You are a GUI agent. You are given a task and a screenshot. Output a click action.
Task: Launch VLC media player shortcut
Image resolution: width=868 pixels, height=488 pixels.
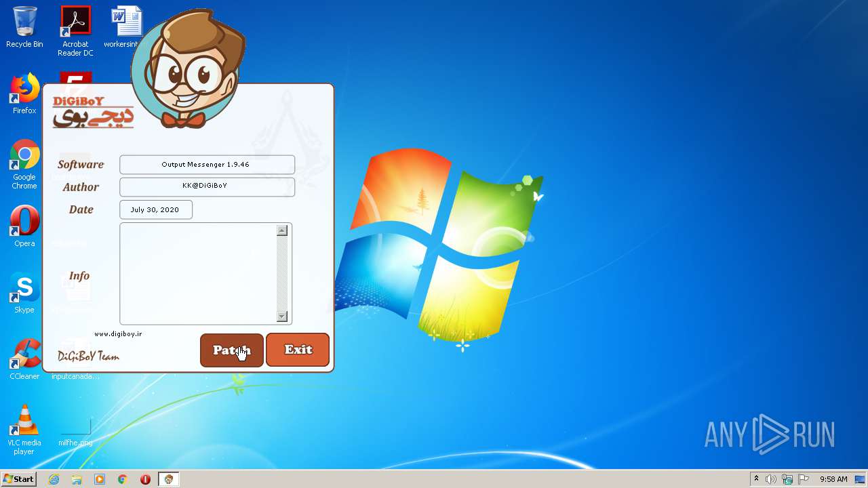24,430
